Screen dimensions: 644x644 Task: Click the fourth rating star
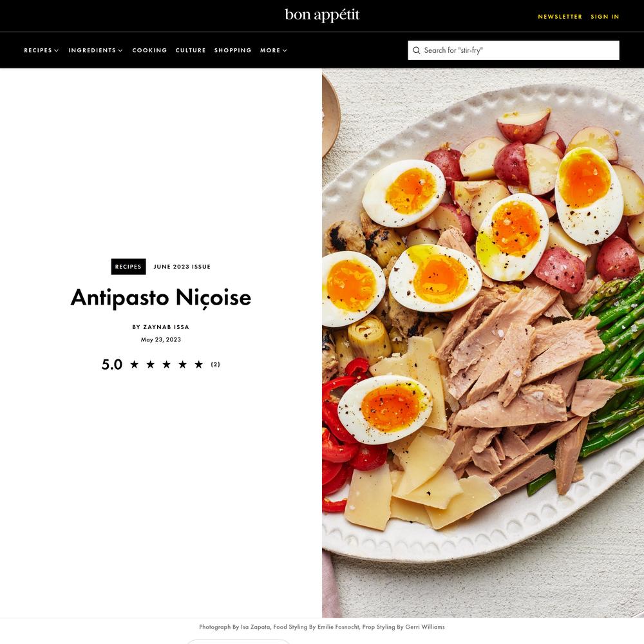[x=182, y=365]
